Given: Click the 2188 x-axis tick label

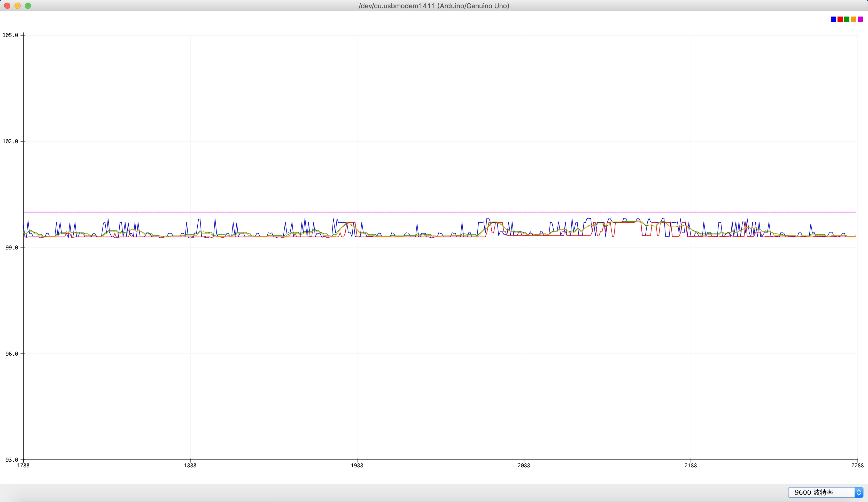Looking at the screenshot, I should point(691,466).
